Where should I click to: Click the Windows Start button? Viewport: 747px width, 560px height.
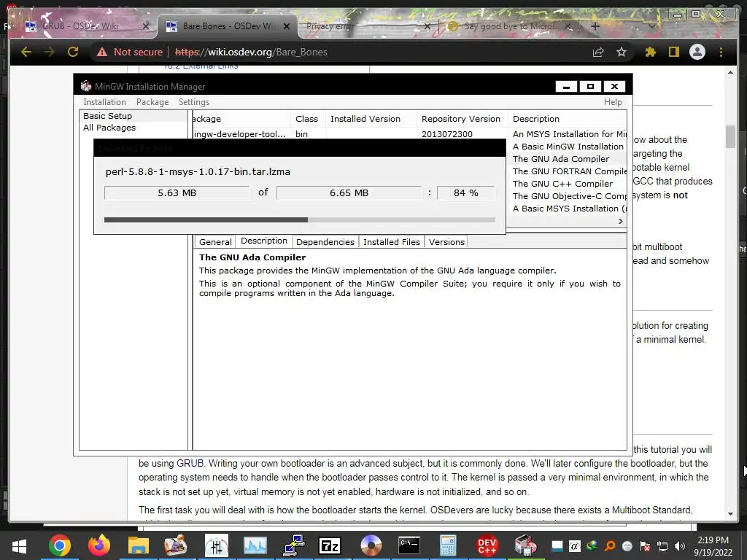pos(19,546)
